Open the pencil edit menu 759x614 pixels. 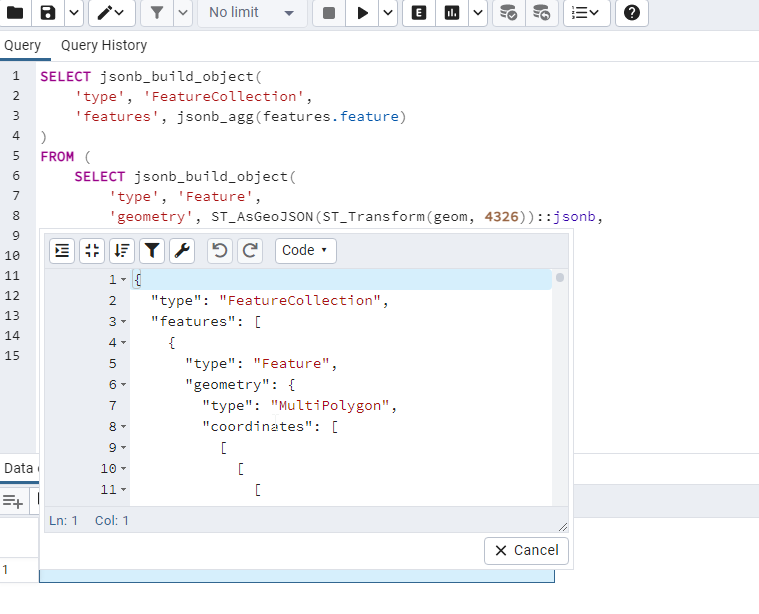pyautogui.click(x=111, y=13)
